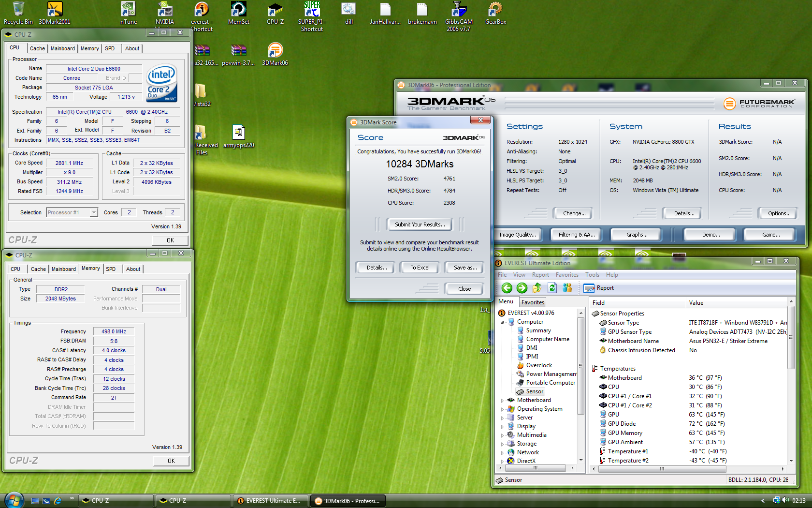
Task: Open the MemSet desktop icon
Action: pyautogui.click(x=239, y=13)
